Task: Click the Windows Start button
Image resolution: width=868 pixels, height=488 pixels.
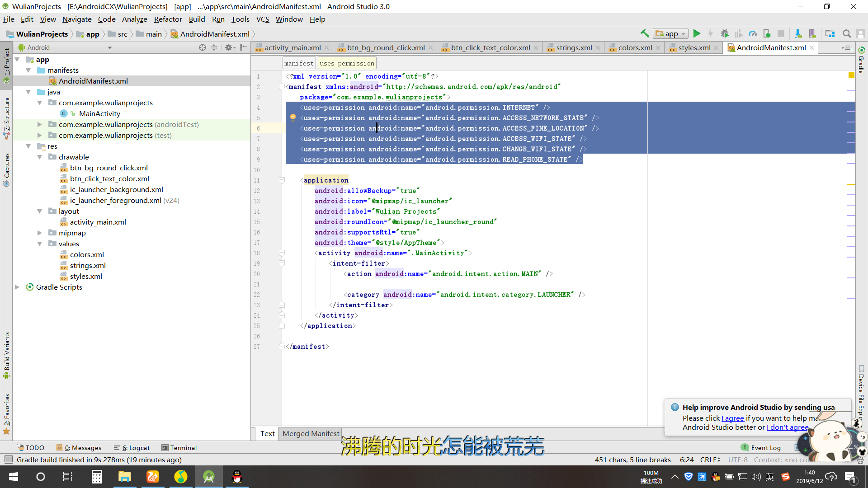Action: [x=14, y=477]
